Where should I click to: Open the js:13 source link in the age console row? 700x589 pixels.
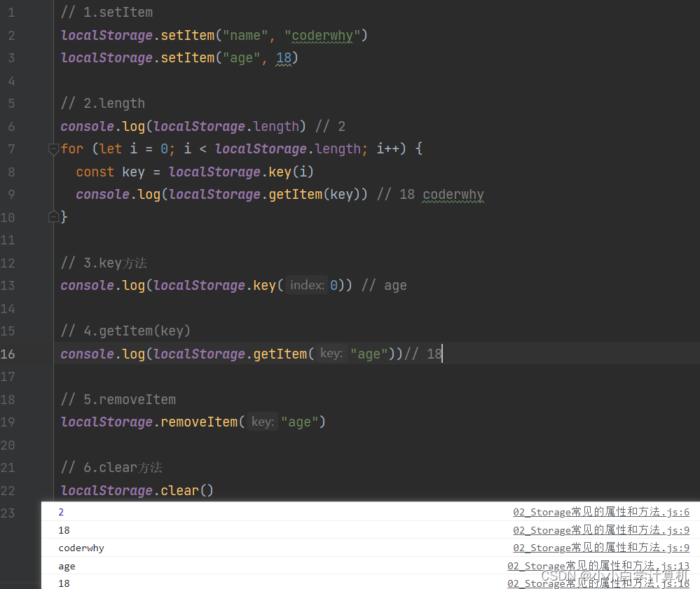tap(598, 566)
